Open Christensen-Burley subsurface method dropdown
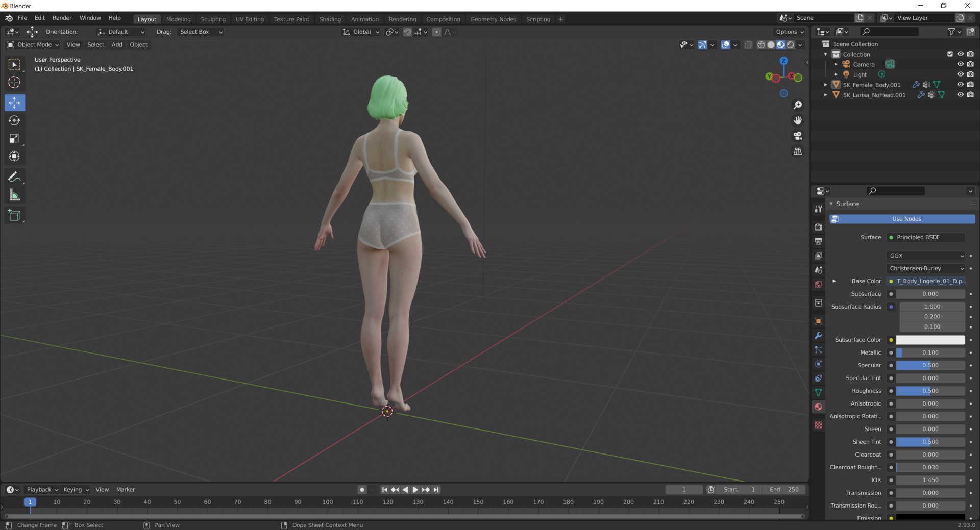Viewport: 980px width, 530px height. 926,268
